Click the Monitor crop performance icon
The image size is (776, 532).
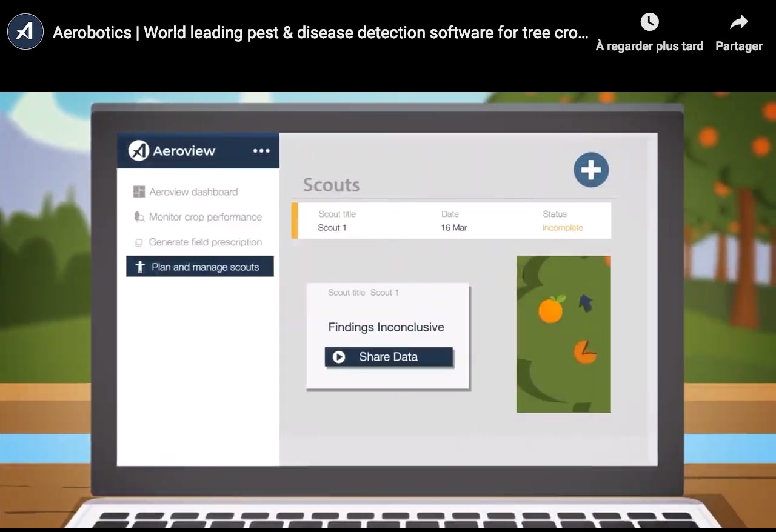139,217
